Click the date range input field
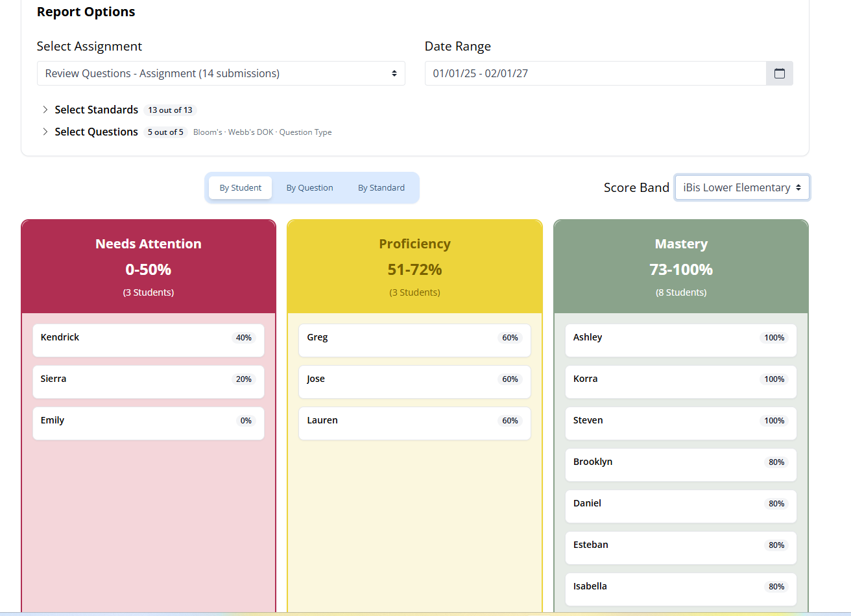Viewport: 851px width, 616px height. coord(595,73)
